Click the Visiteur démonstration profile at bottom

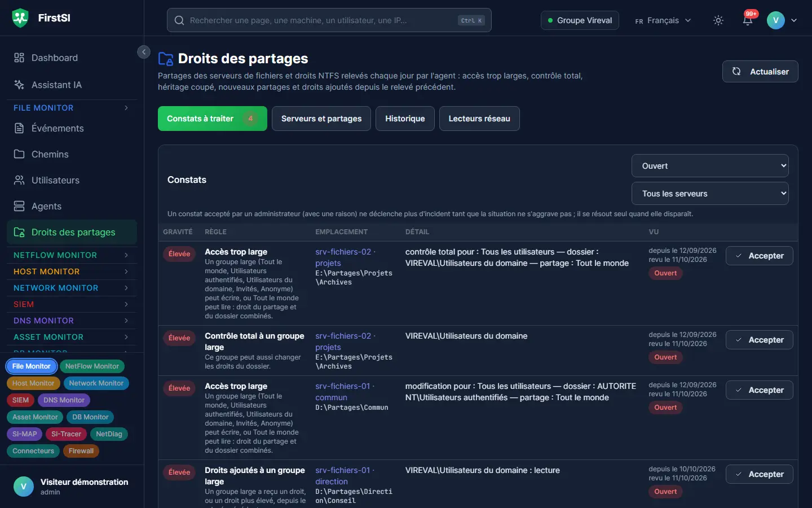(72, 487)
